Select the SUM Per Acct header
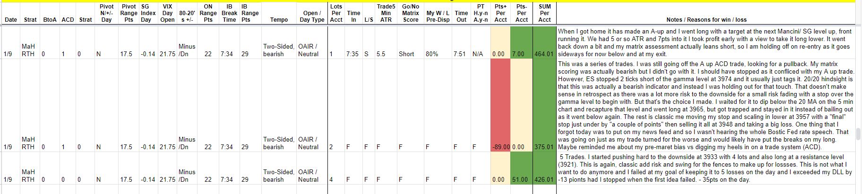This screenshot has width=868, height=194. point(544,13)
